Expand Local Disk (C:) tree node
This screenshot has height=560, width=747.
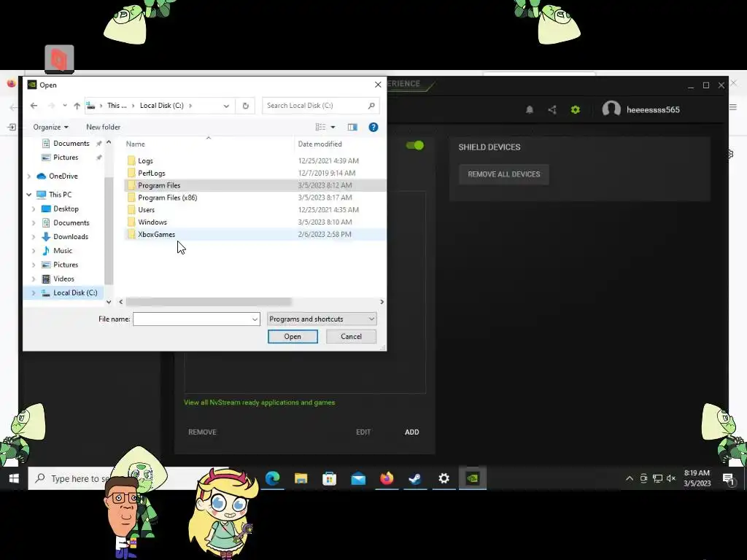(x=34, y=293)
